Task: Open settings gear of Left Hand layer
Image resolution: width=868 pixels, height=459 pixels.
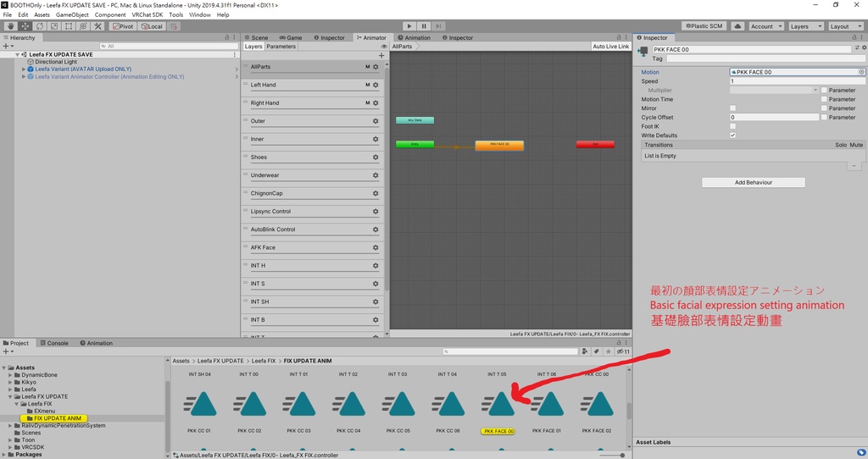Action: pos(376,86)
